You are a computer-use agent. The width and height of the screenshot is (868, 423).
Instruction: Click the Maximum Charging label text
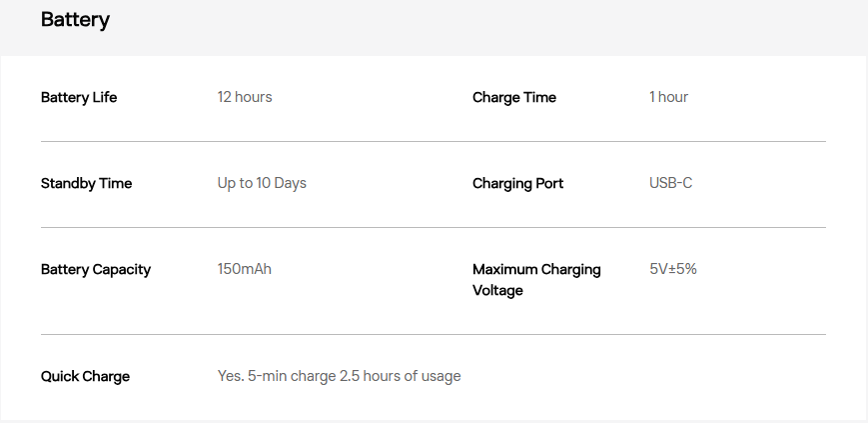click(536, 269)
